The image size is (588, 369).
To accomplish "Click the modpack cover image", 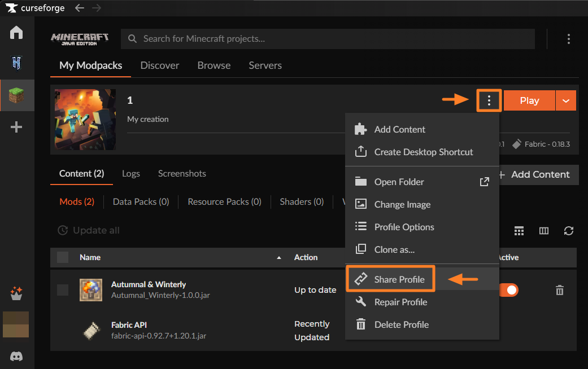I will click(85, 120).
